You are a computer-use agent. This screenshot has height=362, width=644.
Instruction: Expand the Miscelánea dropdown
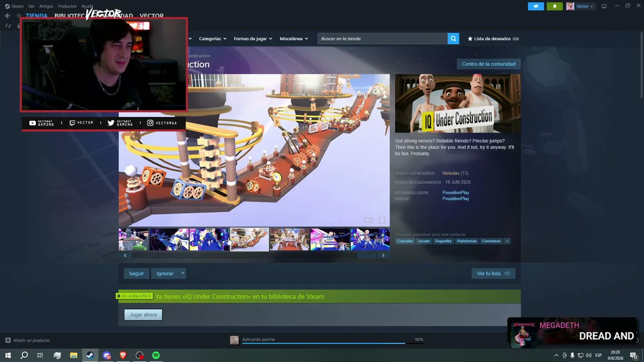pos(294,39)
